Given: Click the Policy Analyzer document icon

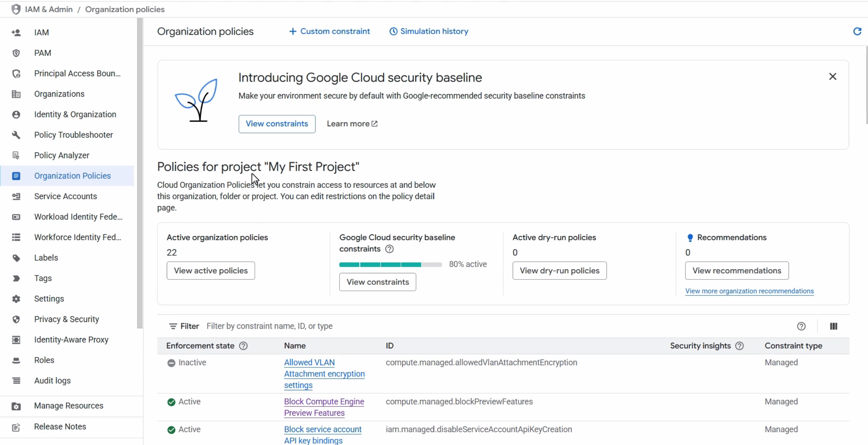Looking at the screenshot, I should coord(16,155).
